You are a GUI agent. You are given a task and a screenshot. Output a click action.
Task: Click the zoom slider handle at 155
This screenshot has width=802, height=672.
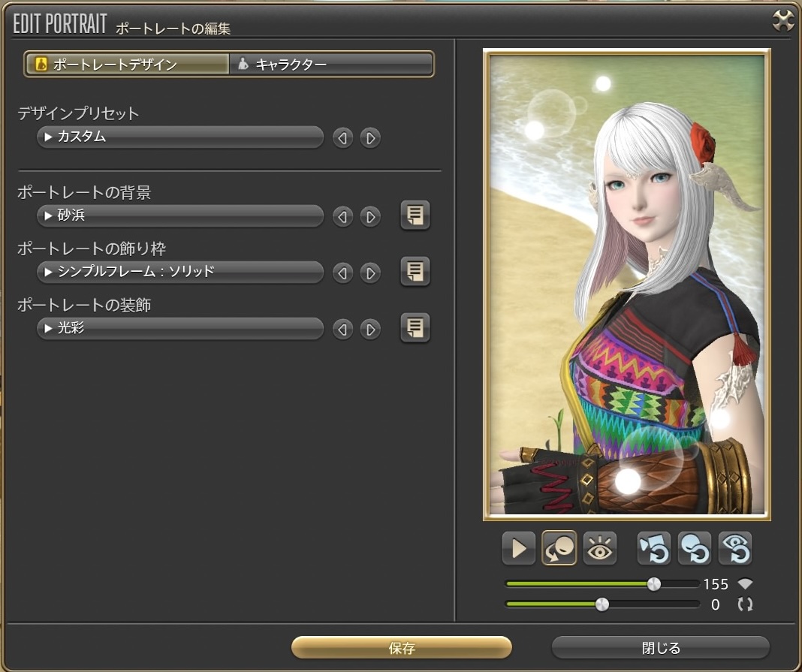coord(654,584)
